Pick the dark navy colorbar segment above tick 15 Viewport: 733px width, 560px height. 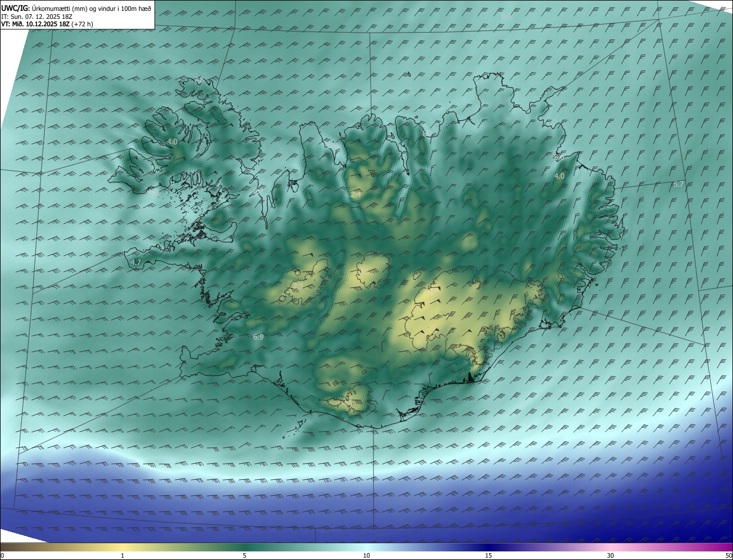(488, 547)
